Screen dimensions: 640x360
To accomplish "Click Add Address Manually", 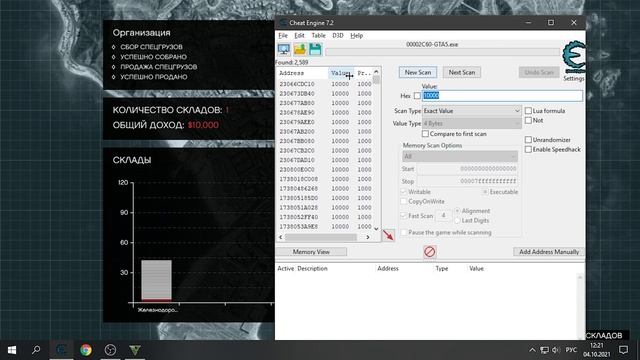I will 549,252.
